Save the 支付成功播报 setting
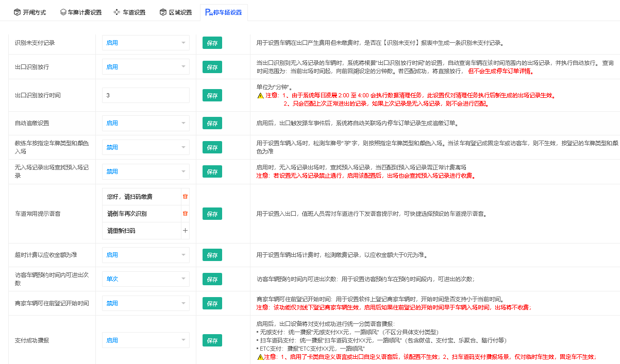The width and height of the screenshot is (620, 364). (212, 340)
